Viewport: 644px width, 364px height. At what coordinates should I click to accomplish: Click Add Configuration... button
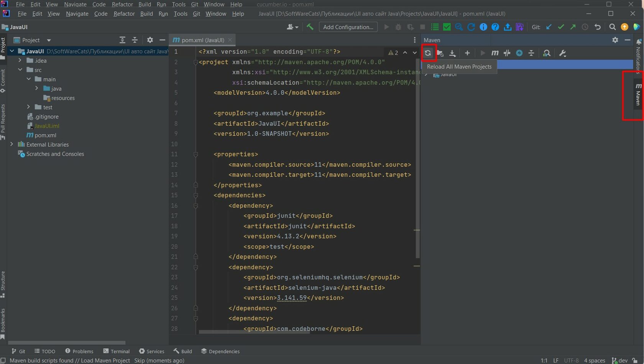pyautogui.click(x=348, y=27)
